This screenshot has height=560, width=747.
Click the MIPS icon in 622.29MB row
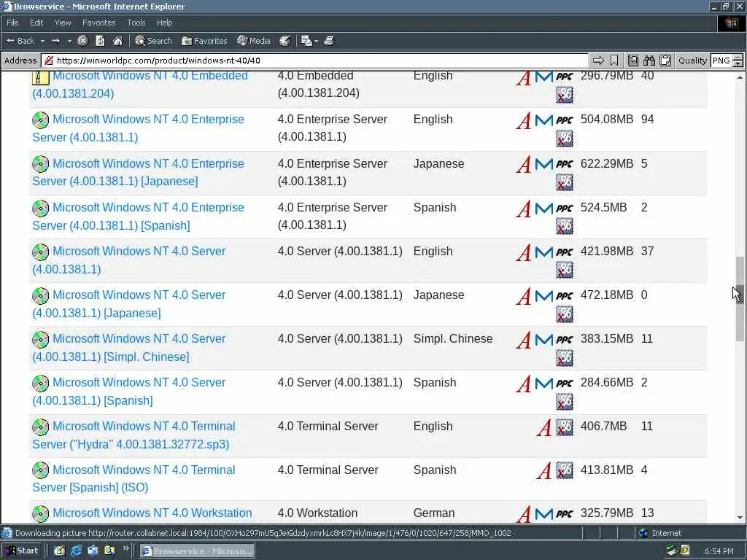(x=543, y=164)
